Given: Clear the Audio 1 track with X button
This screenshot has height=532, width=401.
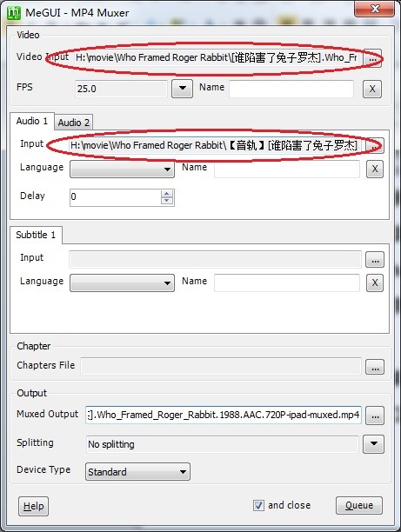Looking at the screenshot, I should pos(375,169).
